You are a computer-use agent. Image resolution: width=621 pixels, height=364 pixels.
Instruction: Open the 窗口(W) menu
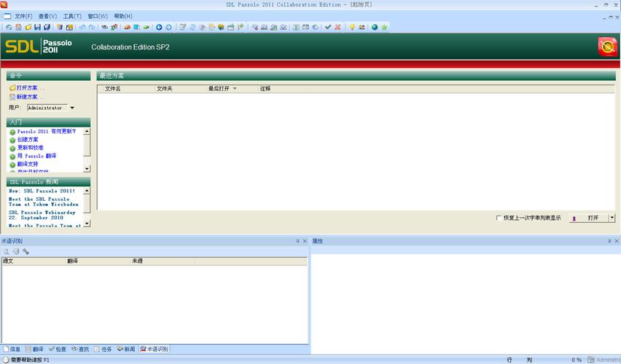(x=98, y=16)
